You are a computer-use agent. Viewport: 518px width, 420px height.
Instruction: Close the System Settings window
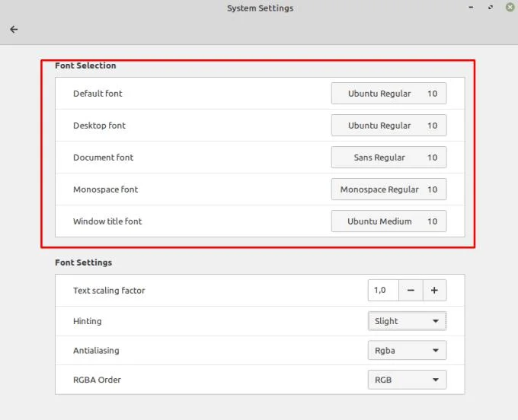[510, 8]
